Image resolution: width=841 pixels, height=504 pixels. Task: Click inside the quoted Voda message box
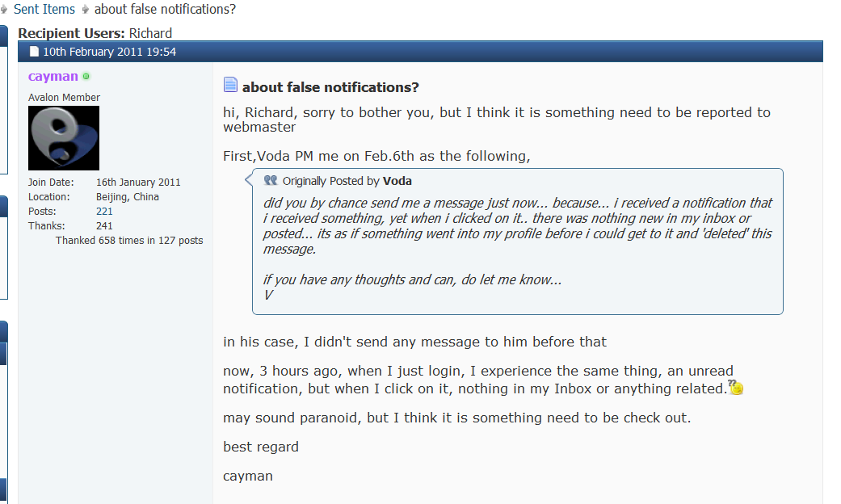coord(517,242)
